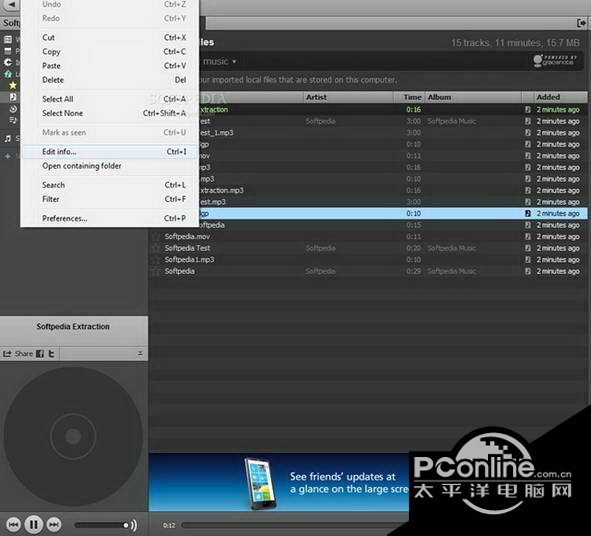
Task: Collapse the now-playing artwork panel
Action: click(x=140, y=354)
